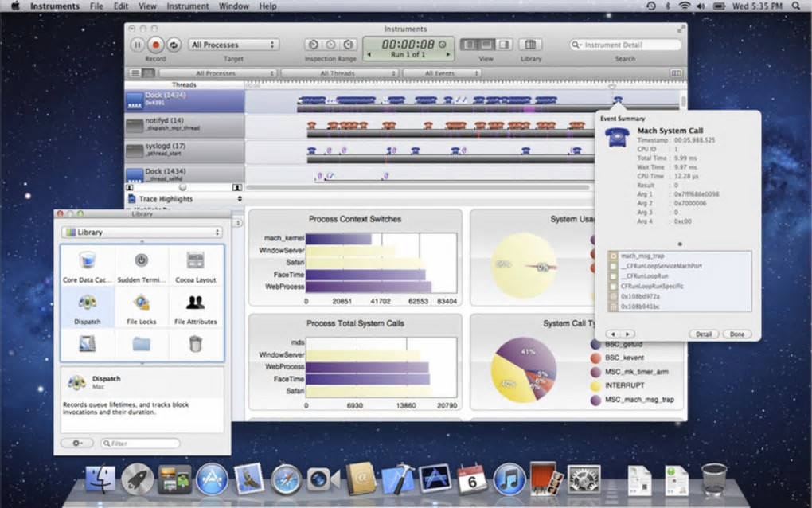Open Spotlight search in the menu bar

click(796, 6)
